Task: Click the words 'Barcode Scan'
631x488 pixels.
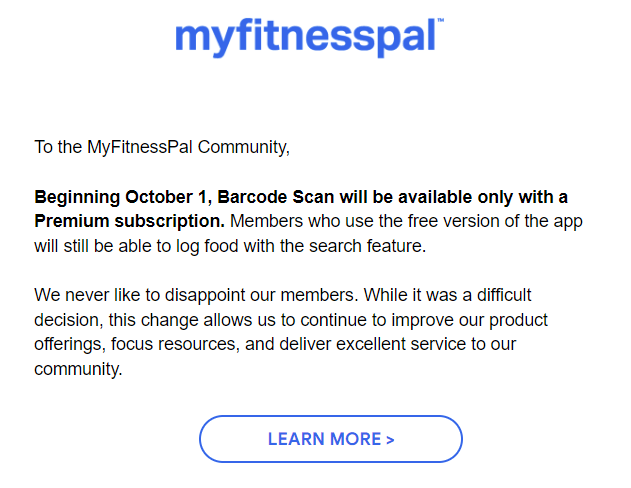Action: [276, 197]
